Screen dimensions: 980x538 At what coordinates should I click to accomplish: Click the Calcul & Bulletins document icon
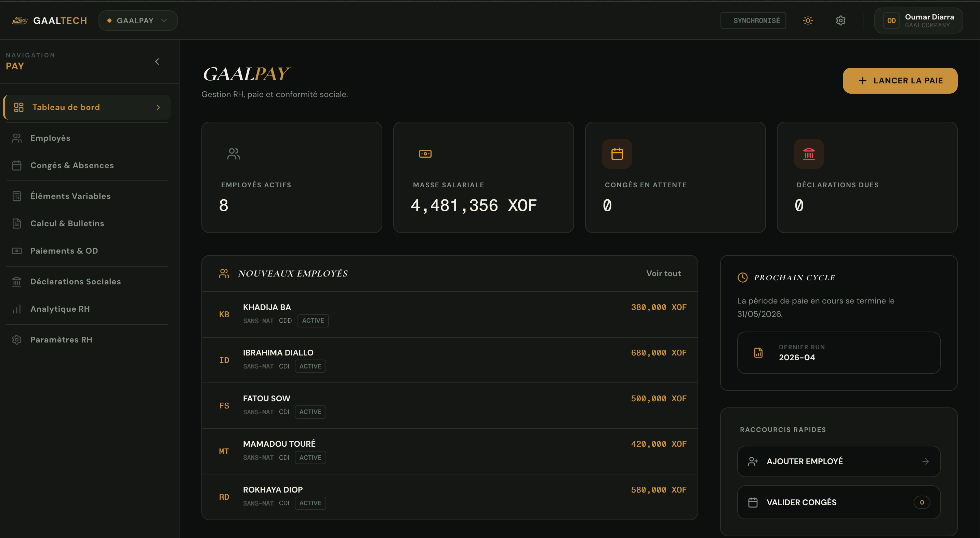pos(17,224)
